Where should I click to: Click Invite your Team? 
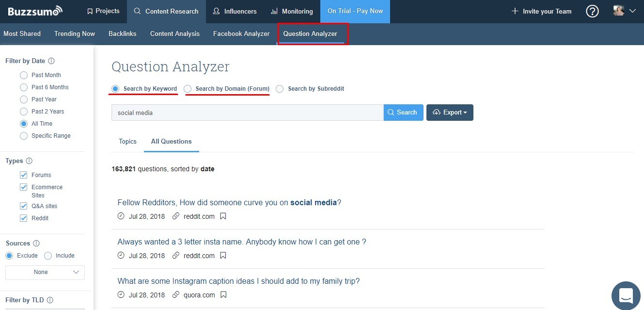[541, 11]
